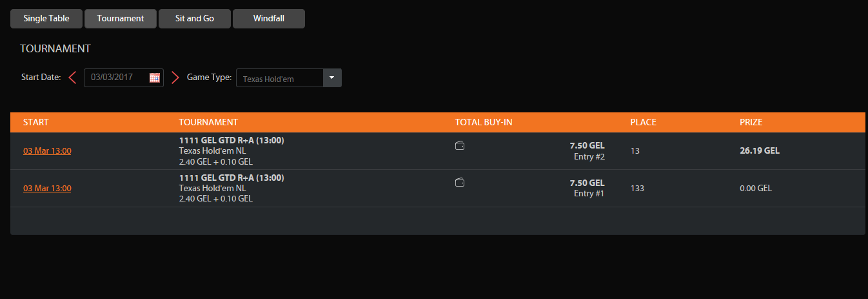Open the 03 Mar 13:00 link for place 13
The height and width of the screenshot is (299, 868).
(47, 151)
